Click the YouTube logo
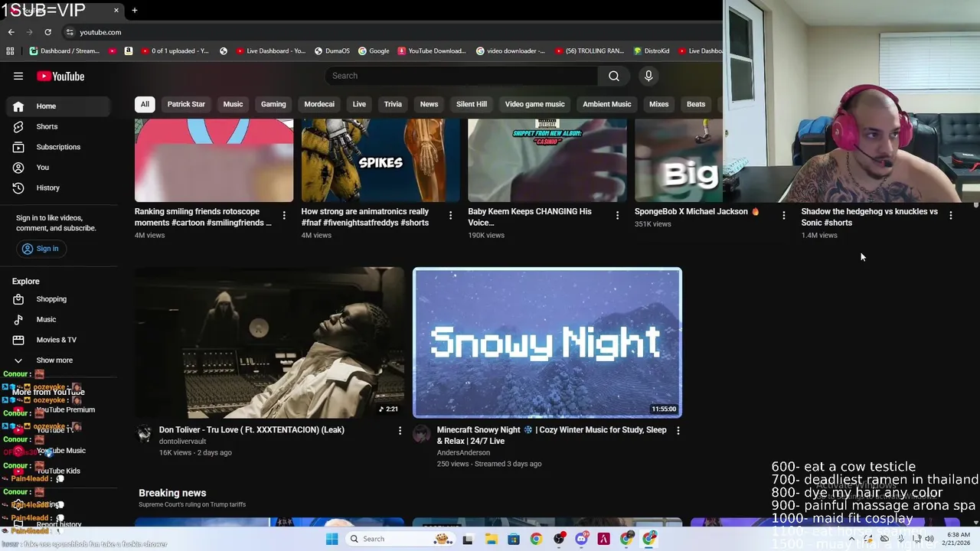 coord(60,76)
